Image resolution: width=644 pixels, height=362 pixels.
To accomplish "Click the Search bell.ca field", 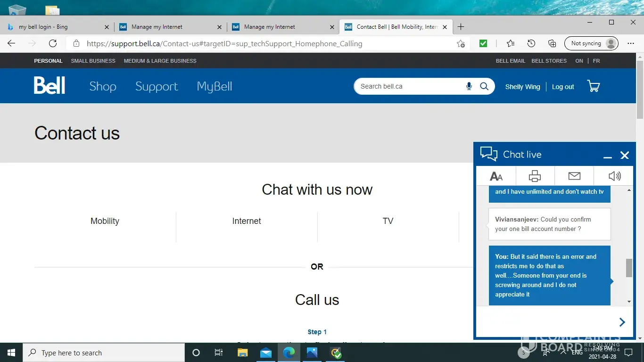I will click(408, 86).
